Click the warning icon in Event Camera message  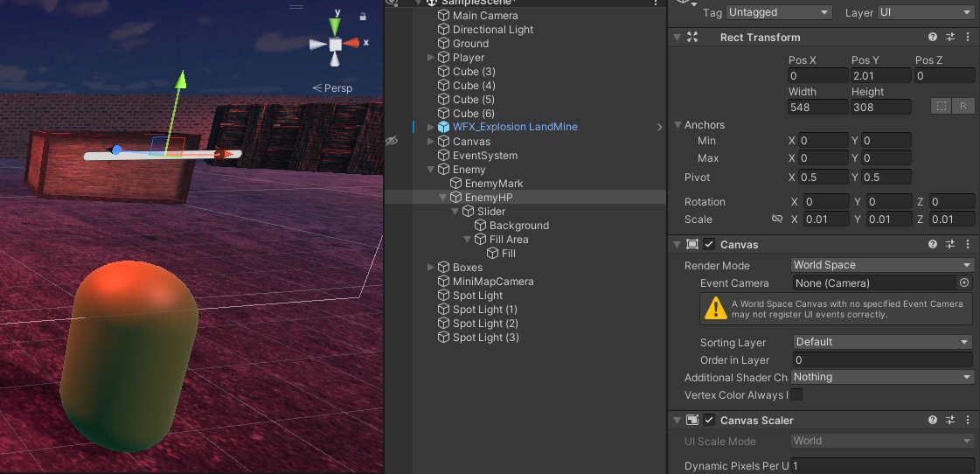tap(716, 309)
